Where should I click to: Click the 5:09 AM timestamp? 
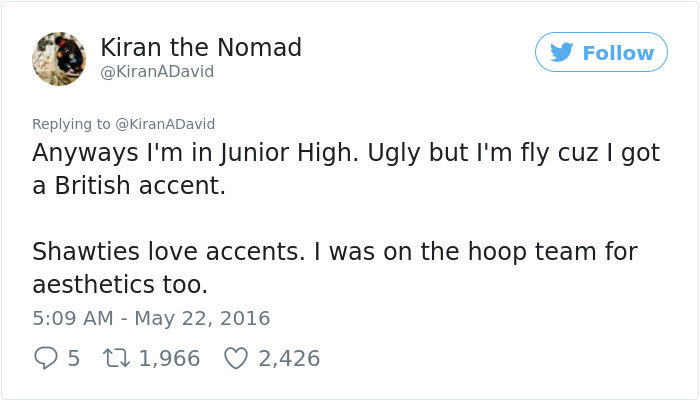pos(70,319)
